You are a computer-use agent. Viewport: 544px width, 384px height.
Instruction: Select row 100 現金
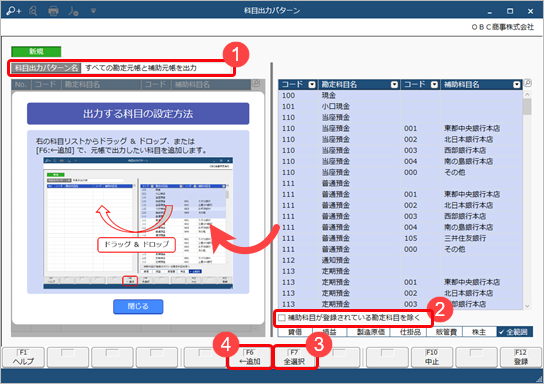click(x=400, y=95)
